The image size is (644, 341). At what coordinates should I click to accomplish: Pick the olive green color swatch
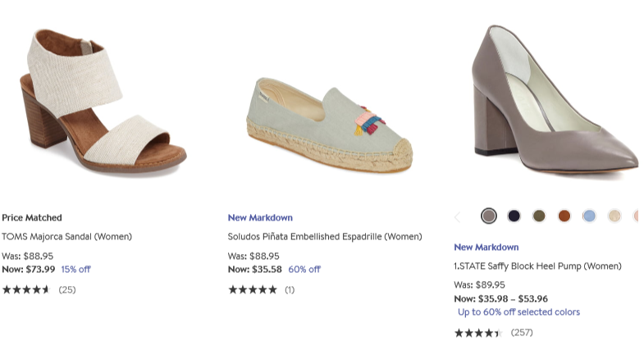(539, 216)
